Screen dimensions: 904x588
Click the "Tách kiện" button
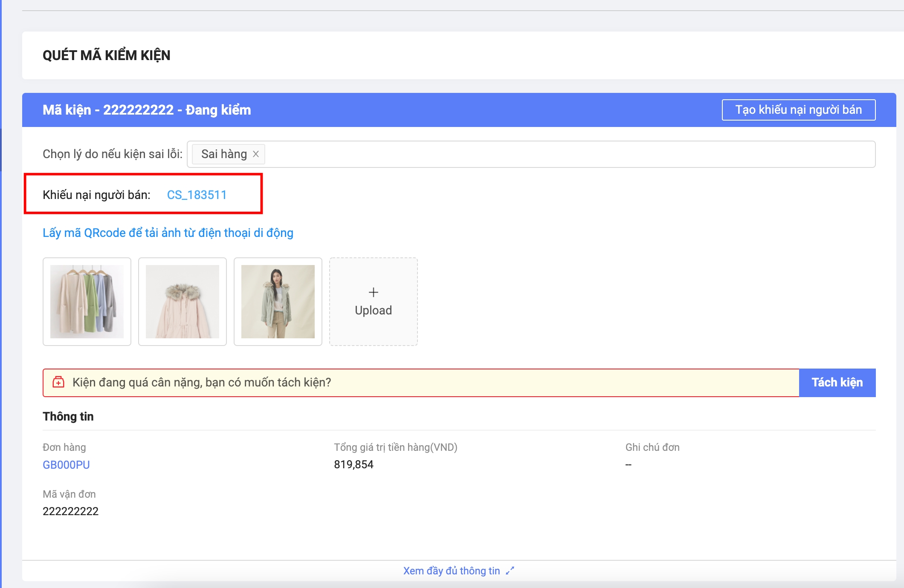click(x=837, y=383)
